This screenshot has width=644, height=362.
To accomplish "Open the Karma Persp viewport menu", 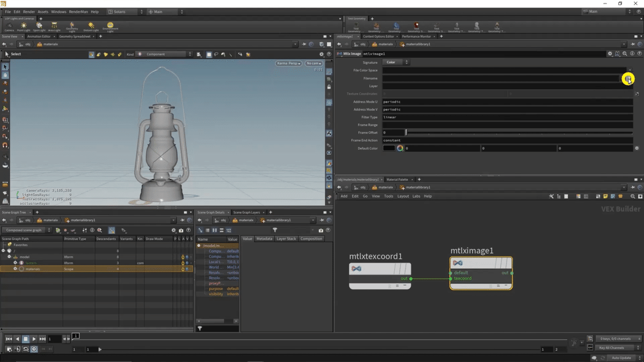I will [289, 63].
